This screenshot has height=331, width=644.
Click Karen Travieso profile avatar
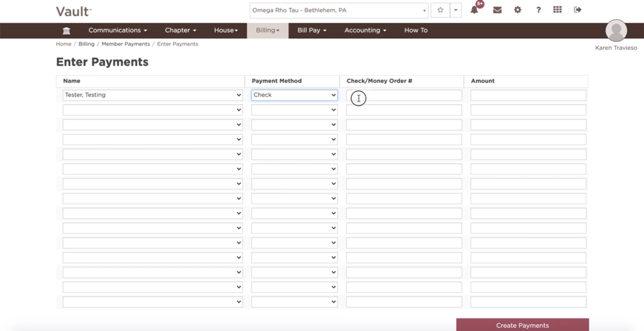[616, 30]
